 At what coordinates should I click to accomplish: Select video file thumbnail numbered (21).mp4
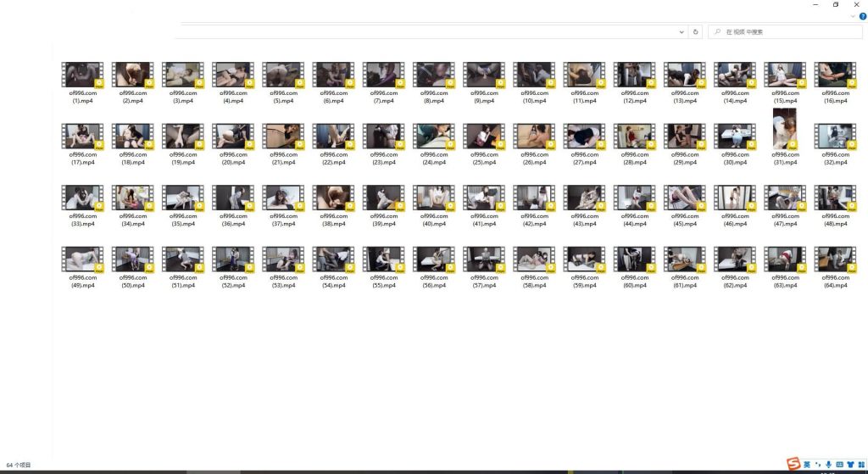point(283,137)
